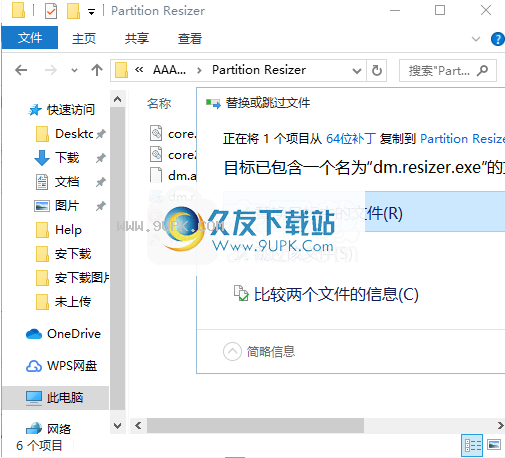Click the pin icon next to 图片
Image resolution: width=505 pixels, height=458 pixels.
pyautogui.click(x=101, y=206)
